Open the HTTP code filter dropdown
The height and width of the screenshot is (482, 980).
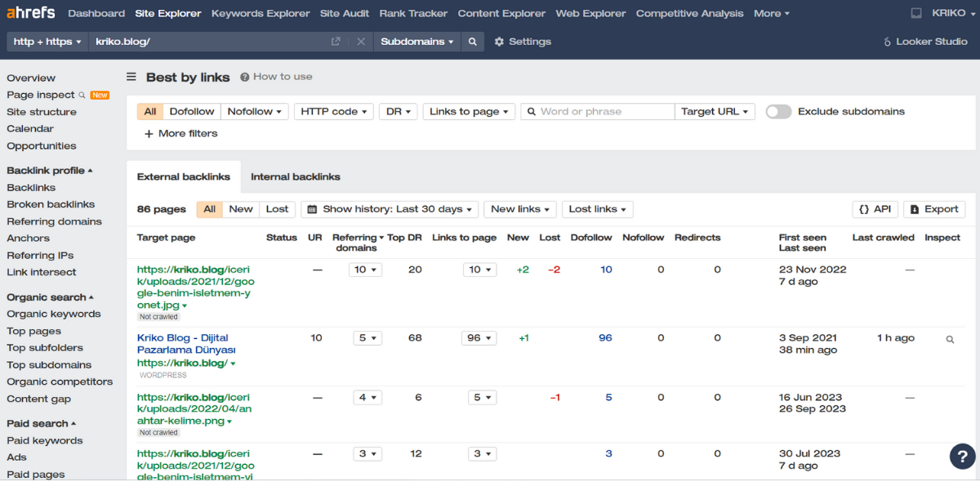[334, 112]
